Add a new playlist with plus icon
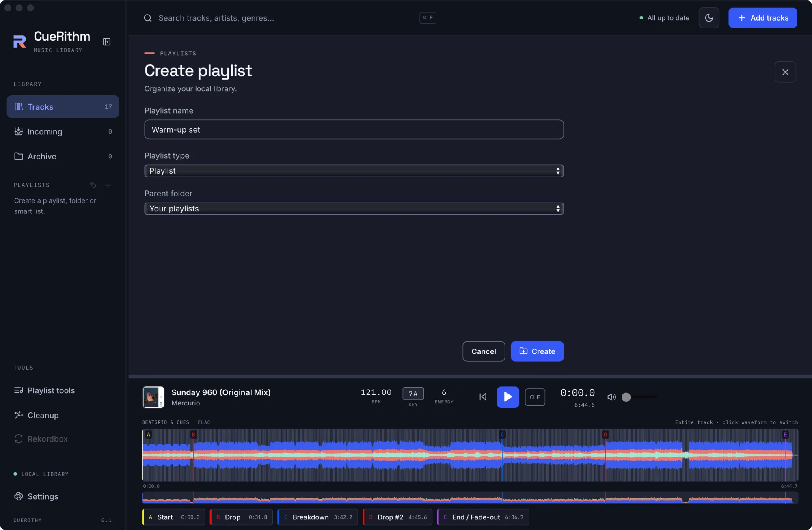Viewport: 812px width, 530px height. pyautogui.click(x=108, y=185)
